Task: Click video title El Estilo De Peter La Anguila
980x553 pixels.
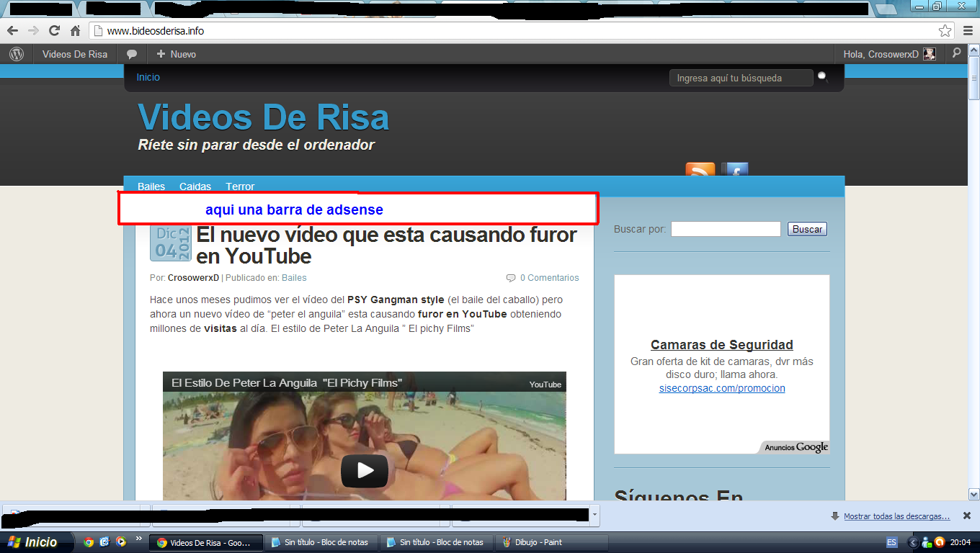Action: click(x=287, y=383)
